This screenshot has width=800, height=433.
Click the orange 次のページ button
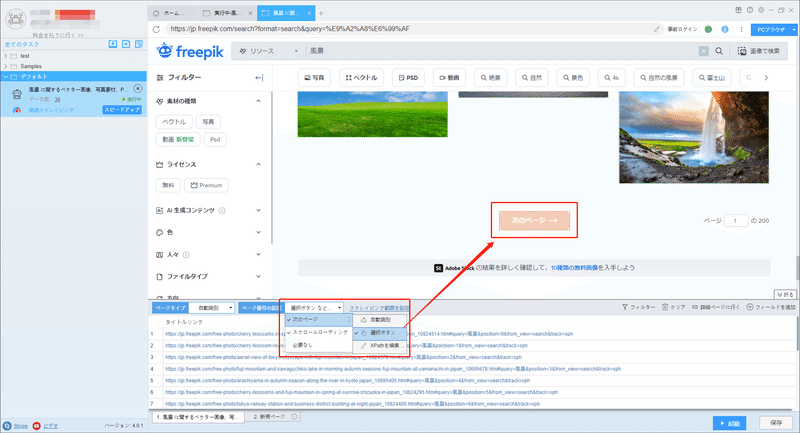(534, 220)
